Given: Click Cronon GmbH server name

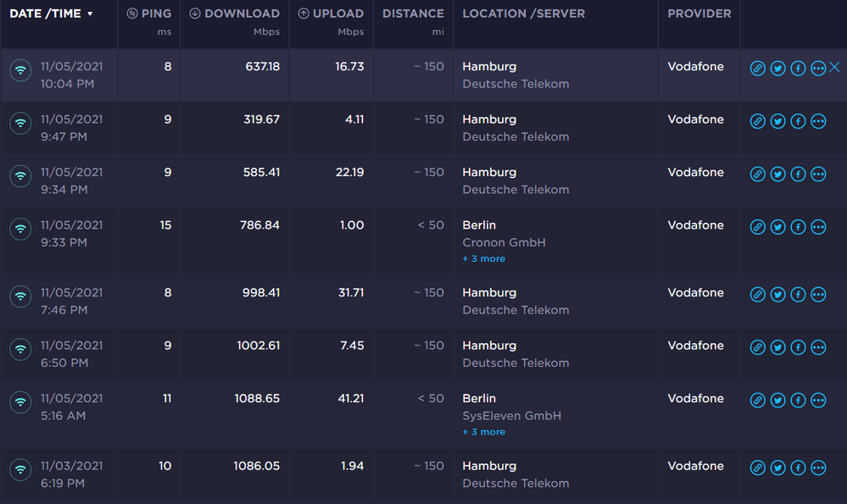Looking at the screenshot, I should 504,242.
